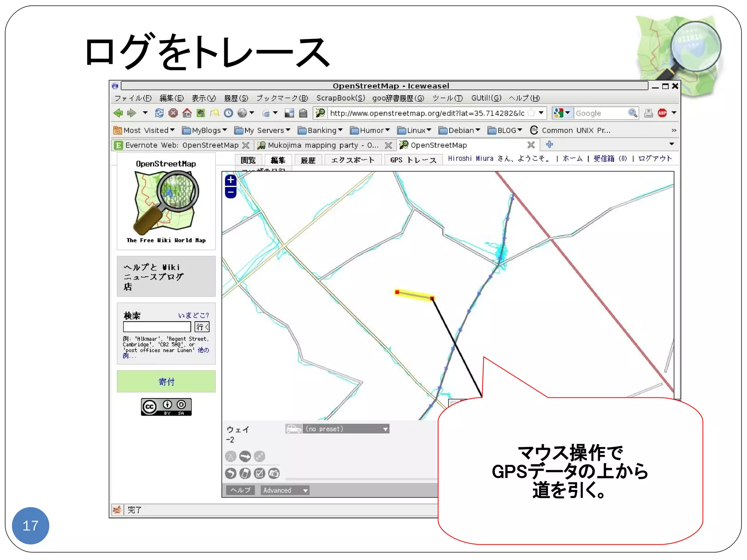Expand the Humor bookmarks folder
The height and width of the screenshot is (560, 747).
point(370,130)
